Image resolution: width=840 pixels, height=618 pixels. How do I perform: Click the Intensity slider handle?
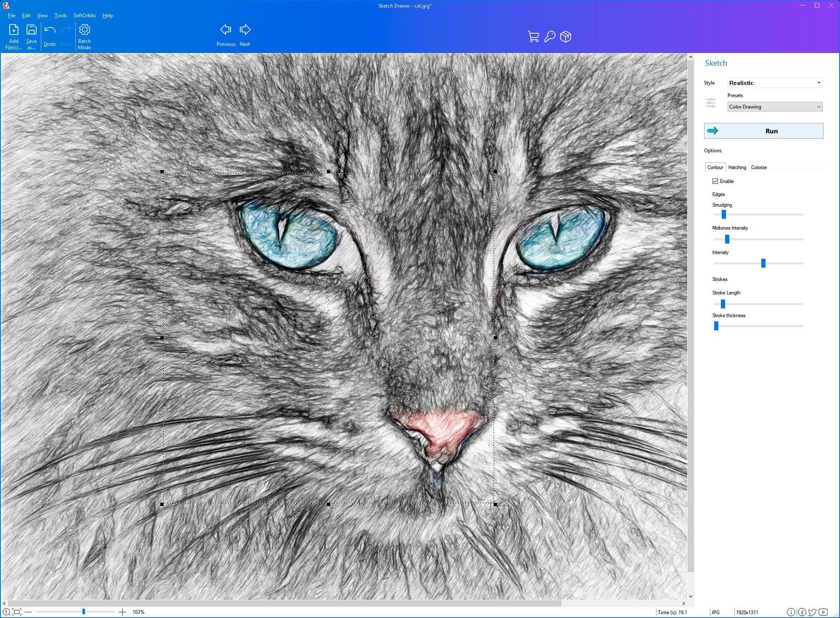coord(763,263)
